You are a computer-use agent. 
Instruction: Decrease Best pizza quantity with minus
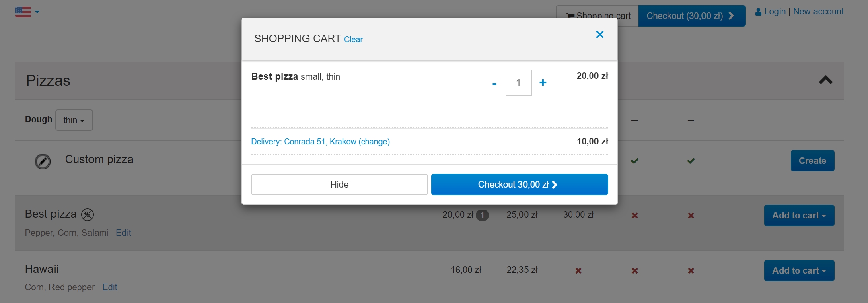click(494, 83)
